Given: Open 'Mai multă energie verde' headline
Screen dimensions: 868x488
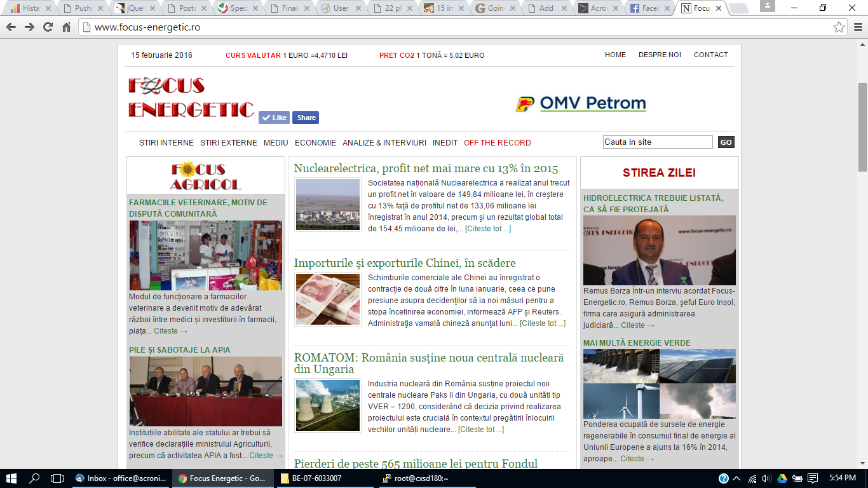Looking at the screenshot, I should coord(637,343).
